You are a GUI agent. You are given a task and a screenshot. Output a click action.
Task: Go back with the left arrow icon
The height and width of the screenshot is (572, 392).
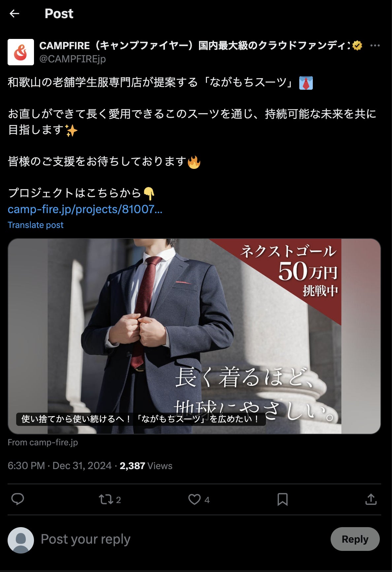[x=15, y=14]
